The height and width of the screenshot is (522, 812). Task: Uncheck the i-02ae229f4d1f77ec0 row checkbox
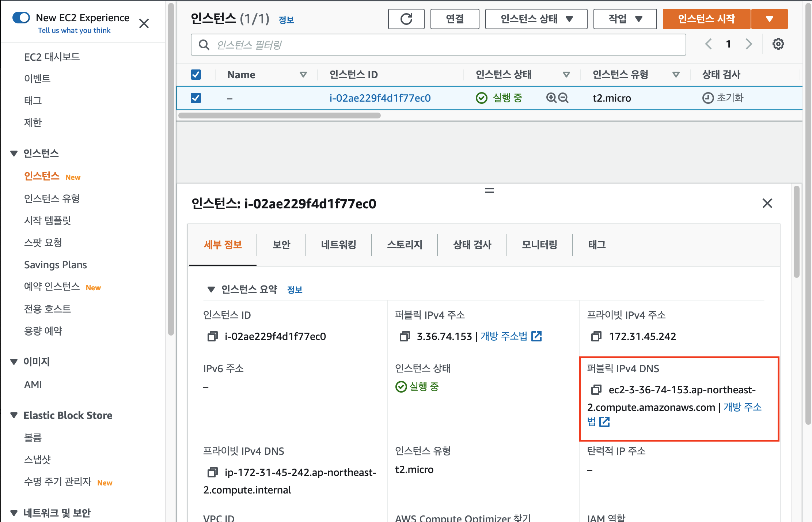(x=196, y=98)
